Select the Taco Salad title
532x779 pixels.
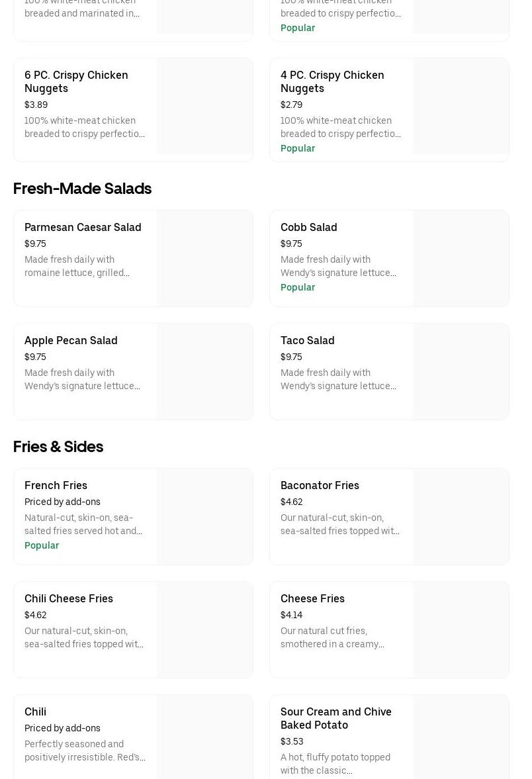point(307,340)
